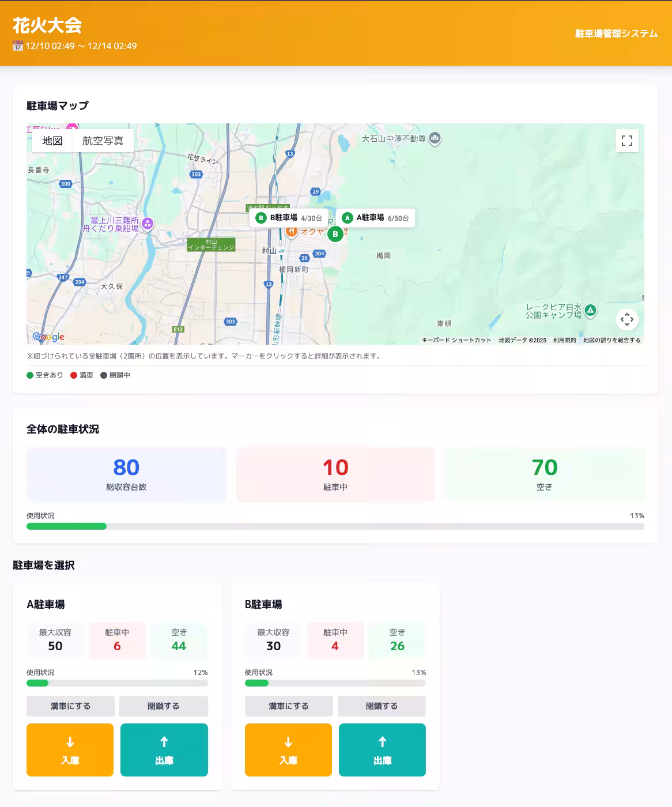Click the pan control icon on the map
672x807 pixels.
(626, 319)
